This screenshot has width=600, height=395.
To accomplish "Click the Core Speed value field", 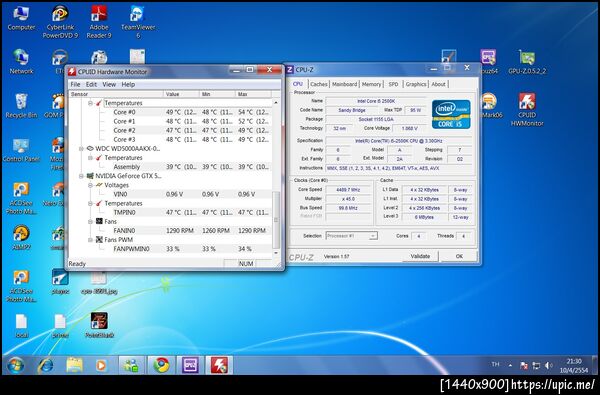I will [x=348, y=190].
